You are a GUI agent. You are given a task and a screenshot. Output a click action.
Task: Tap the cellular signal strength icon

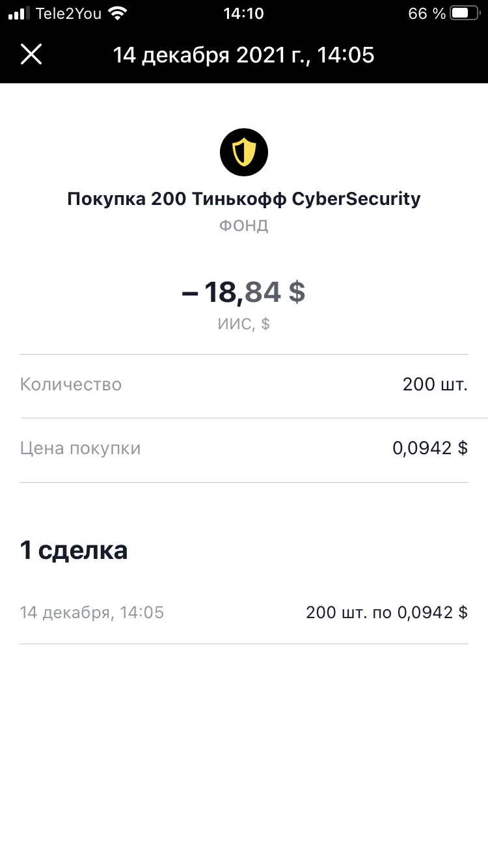click(19, 14)
